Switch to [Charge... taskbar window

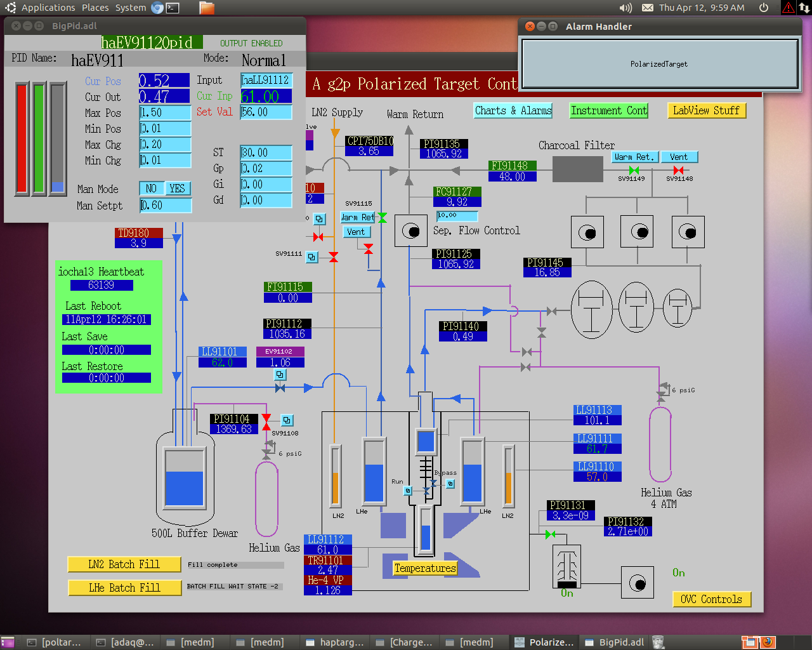tap(405, 642)
